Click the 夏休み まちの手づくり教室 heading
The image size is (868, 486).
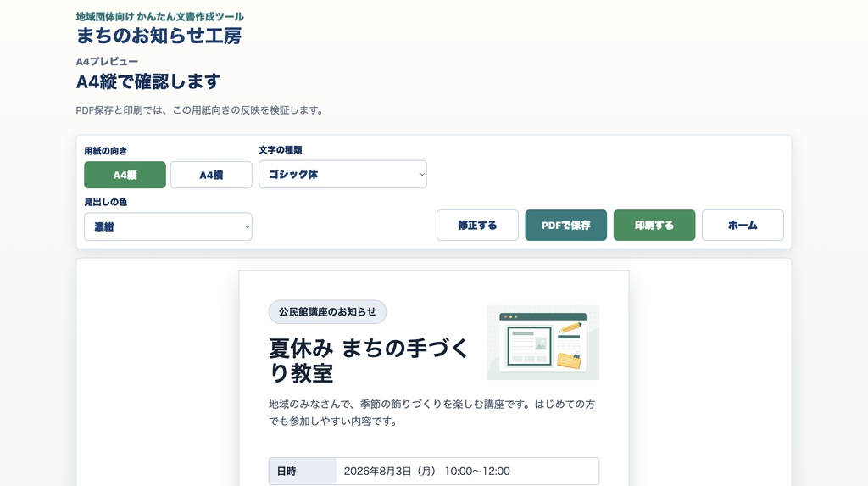[x=368, y=360]
